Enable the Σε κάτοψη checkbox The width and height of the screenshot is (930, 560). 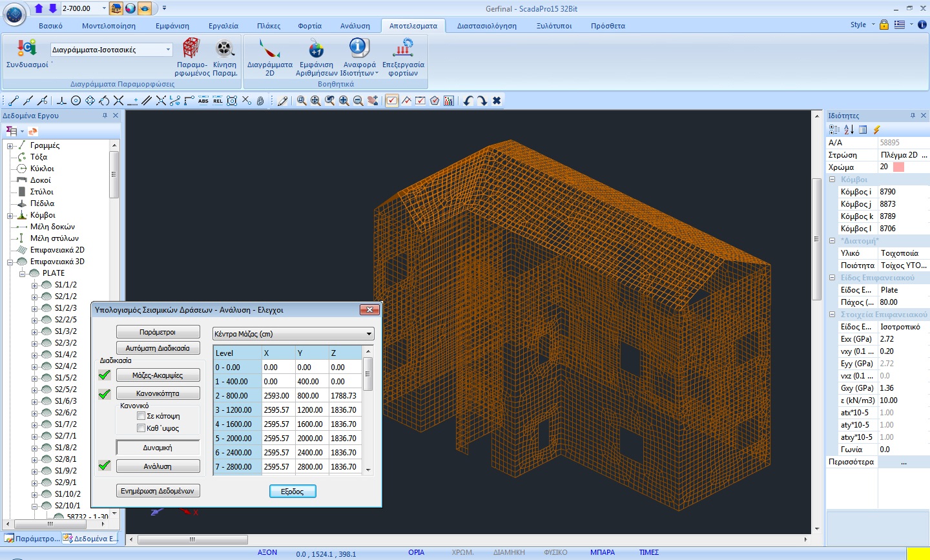(141, 416)
